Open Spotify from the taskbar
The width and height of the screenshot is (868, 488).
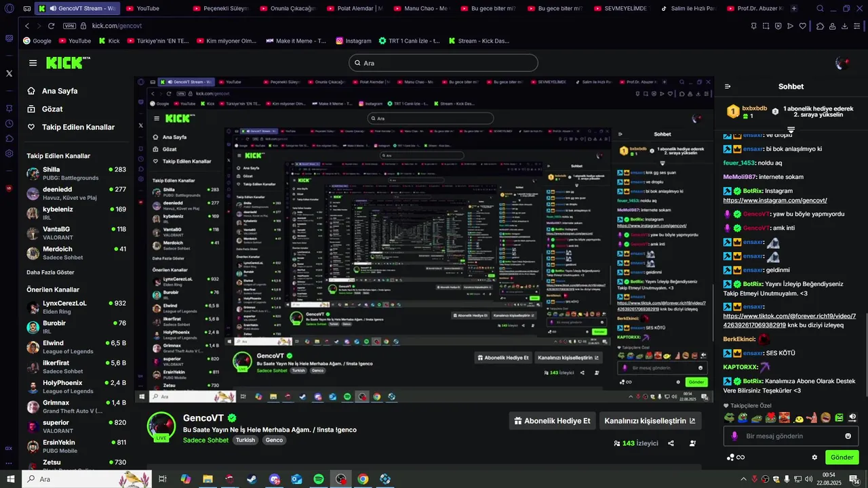[319, 479]
